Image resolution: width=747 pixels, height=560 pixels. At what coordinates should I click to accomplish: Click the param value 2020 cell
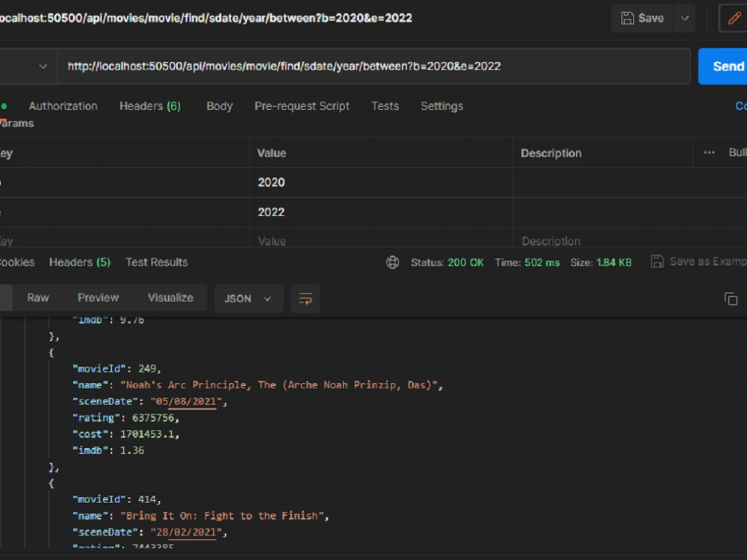tap(381, 182)
